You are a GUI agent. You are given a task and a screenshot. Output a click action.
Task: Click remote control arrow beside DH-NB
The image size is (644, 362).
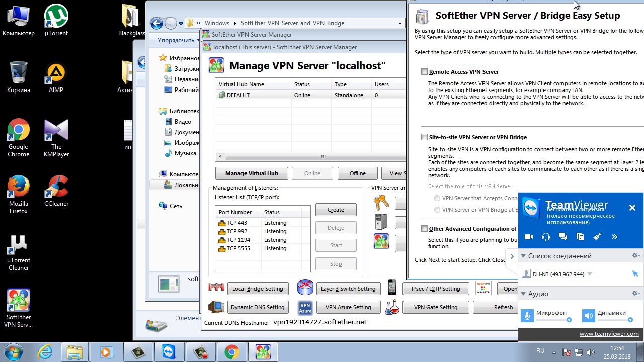[x=635, y=274]
